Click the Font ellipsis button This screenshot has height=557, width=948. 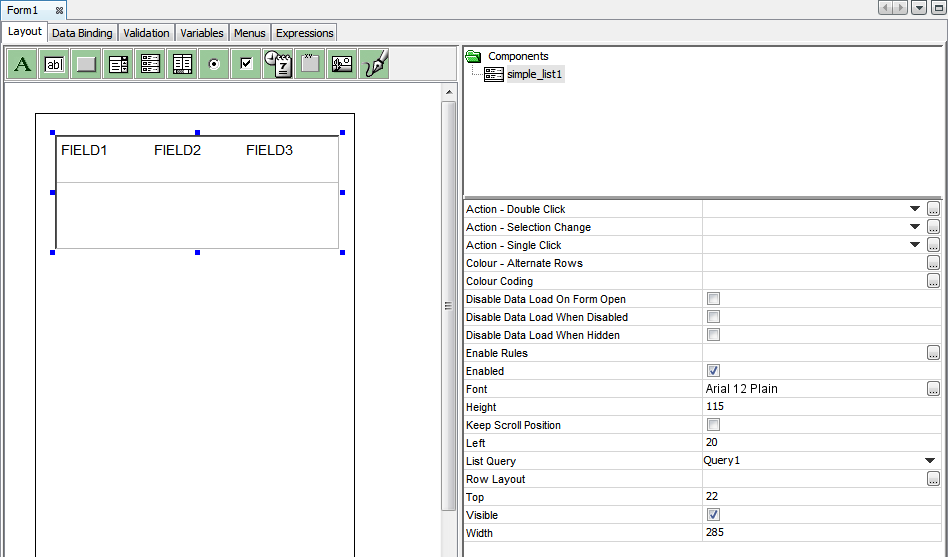click(x=933, y=389)
